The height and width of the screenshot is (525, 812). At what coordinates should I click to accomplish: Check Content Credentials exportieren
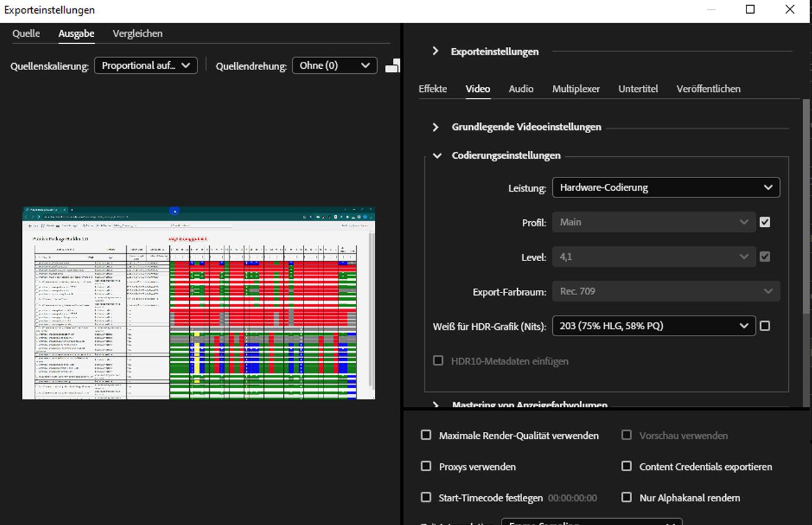(x=626, y=466)
